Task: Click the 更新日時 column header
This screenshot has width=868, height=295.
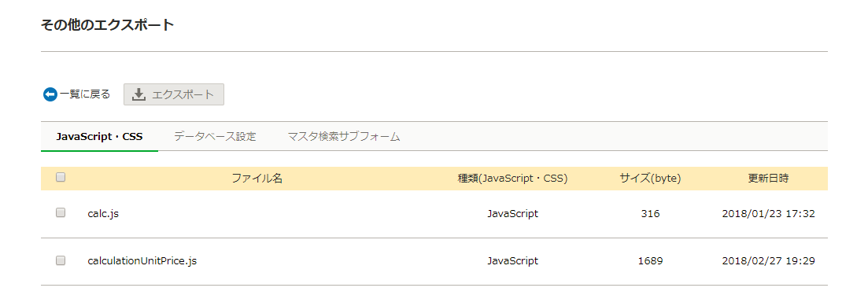Action: tap(768, 179)
